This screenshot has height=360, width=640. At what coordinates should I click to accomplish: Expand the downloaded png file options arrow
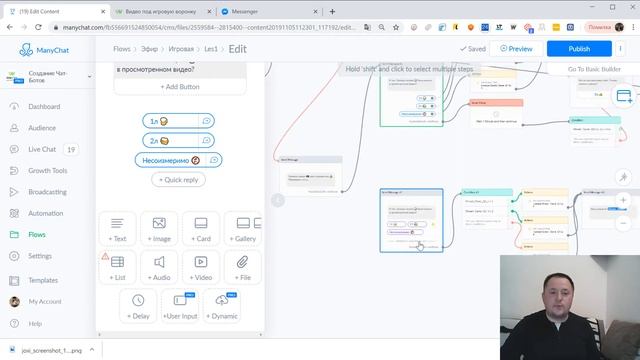[92, 350]
